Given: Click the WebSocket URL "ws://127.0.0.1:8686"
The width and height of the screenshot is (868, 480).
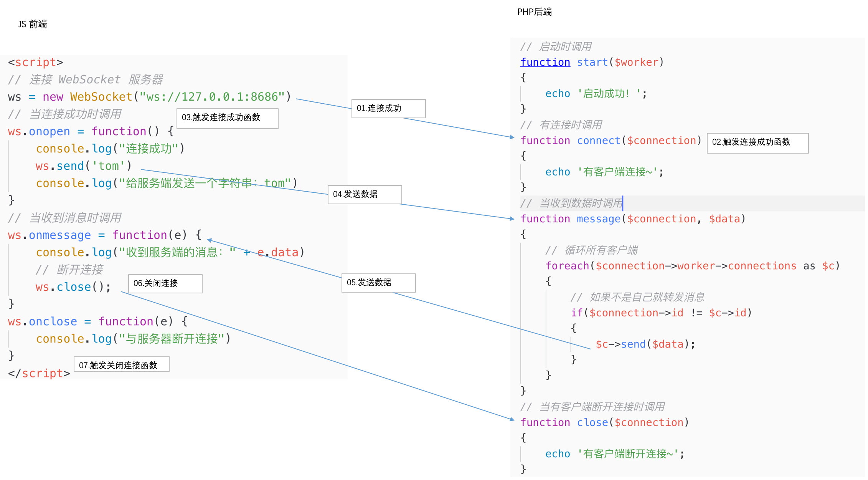Looking at the screenshot, I should pyautogui.click(x=212, y=97).
